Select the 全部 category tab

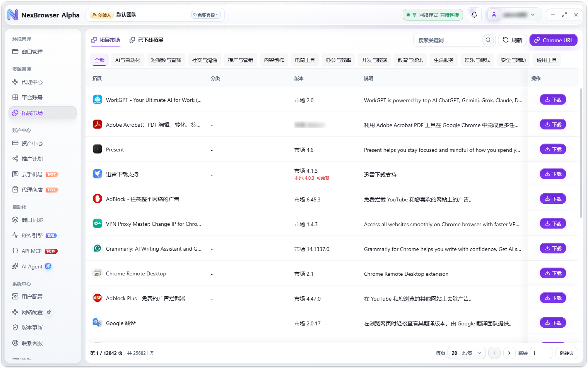[x=99, y=60]
